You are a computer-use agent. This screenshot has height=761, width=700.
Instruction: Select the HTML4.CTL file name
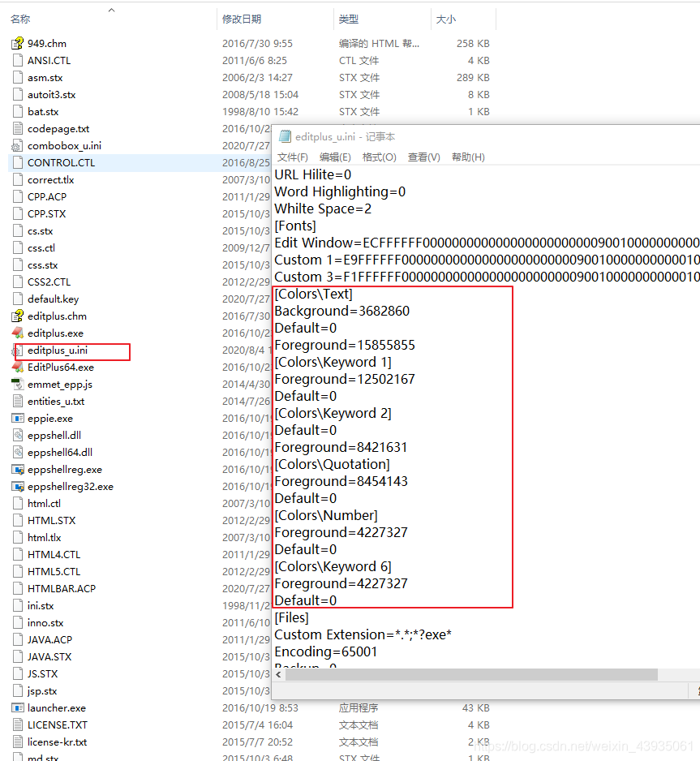tap(54, 555)
